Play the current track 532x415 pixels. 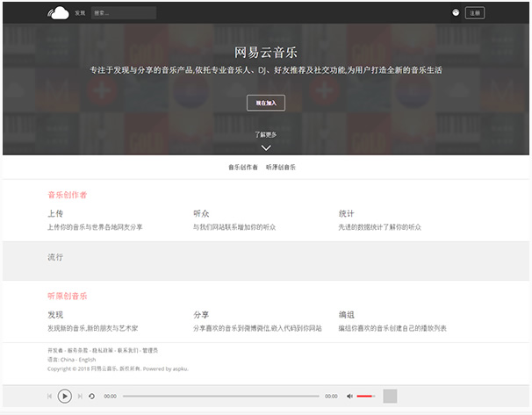tap(64, 396)
